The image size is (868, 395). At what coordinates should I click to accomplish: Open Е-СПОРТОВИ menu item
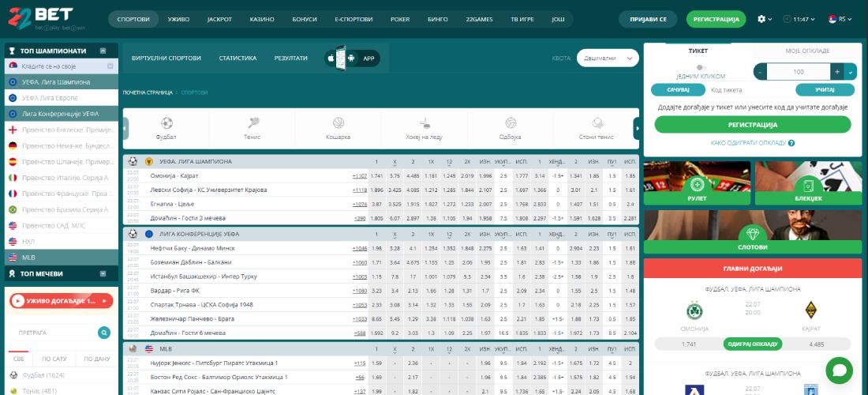tap(354, 20)
